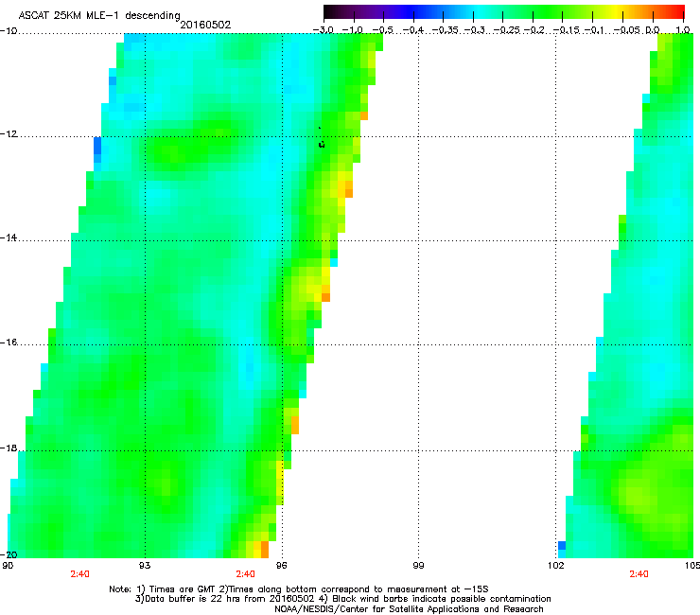Click the -0.1 color scale label
This screenshot has height=615, width=700.
[x=594, y=30]
